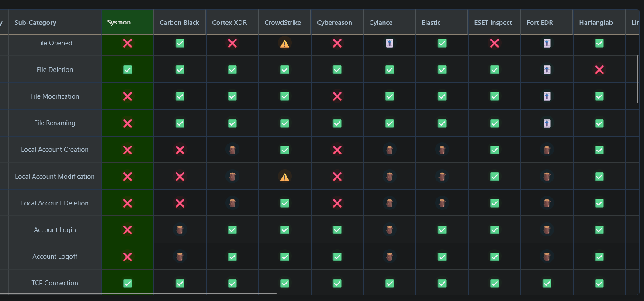Image resolution: width=644 pixels, height=301 pixels.
Task: Click CrowdStrike's warning icon for Local Account Modification
Action: click(x=285, y=177)
